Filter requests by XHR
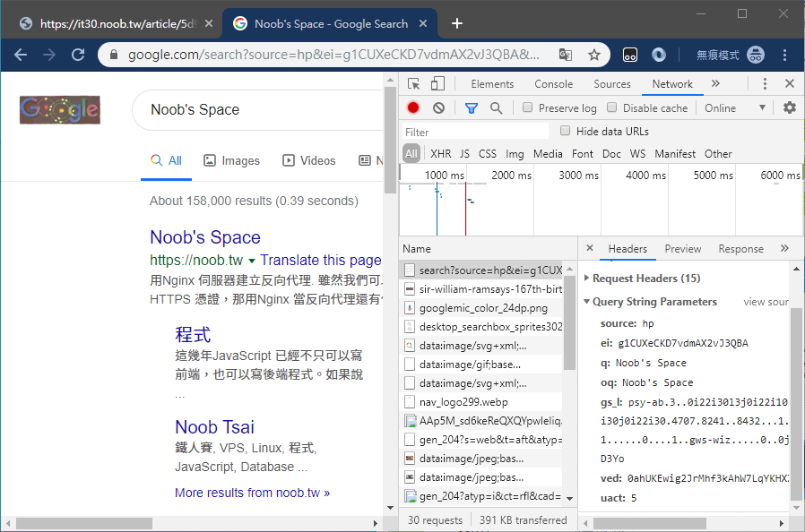 click(x=440, y=154)
